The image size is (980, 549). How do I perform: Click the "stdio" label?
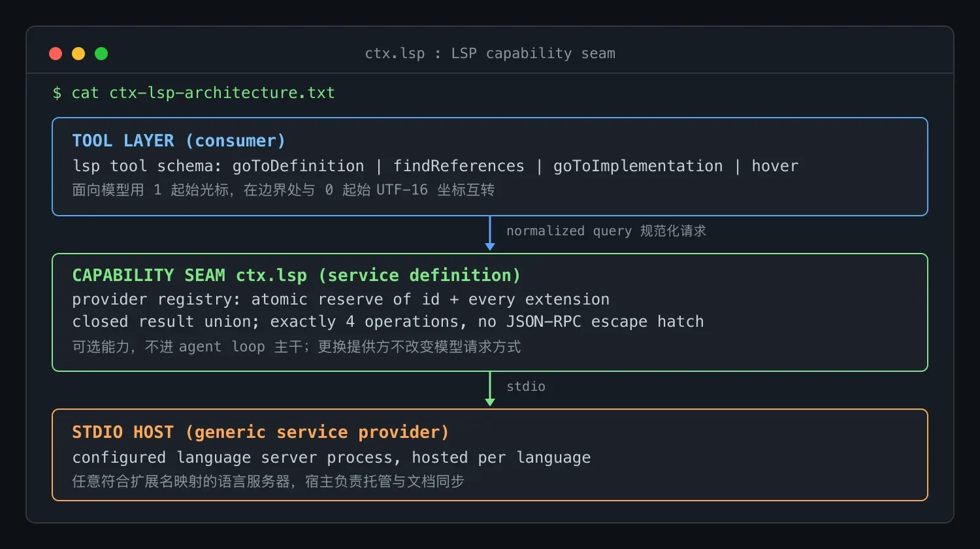click(526, 386)
